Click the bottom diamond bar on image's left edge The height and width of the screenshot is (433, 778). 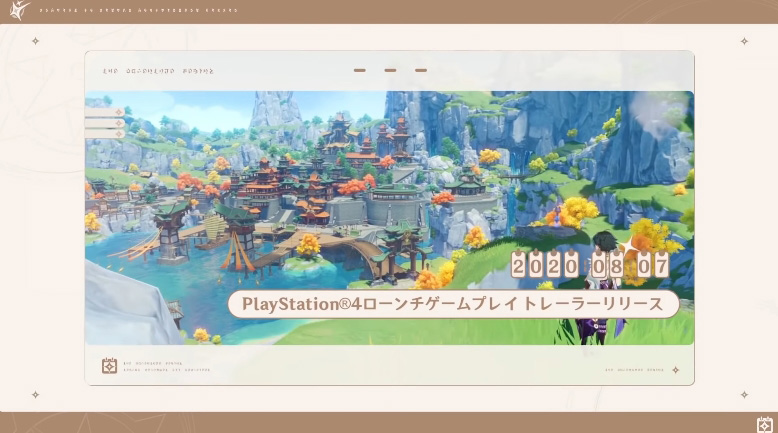(x=105, y=135)
